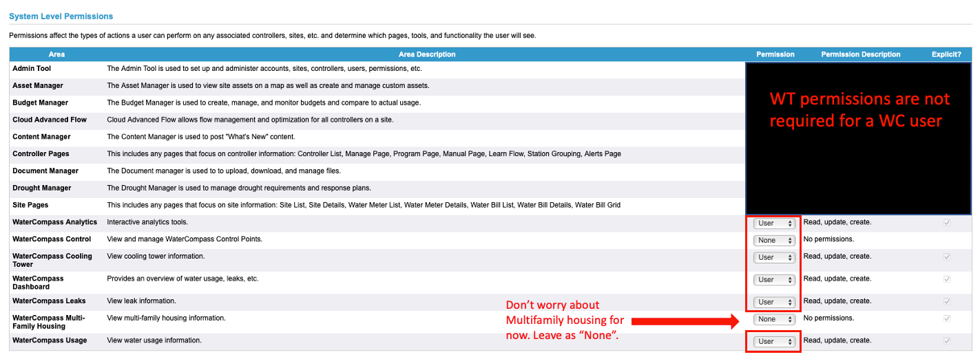Image resolution: width=980 pixels, height=359 pixels.
Task: Toggle Explicit checkbox for WaterCompass Usage
Action: (x=946, y=340)
